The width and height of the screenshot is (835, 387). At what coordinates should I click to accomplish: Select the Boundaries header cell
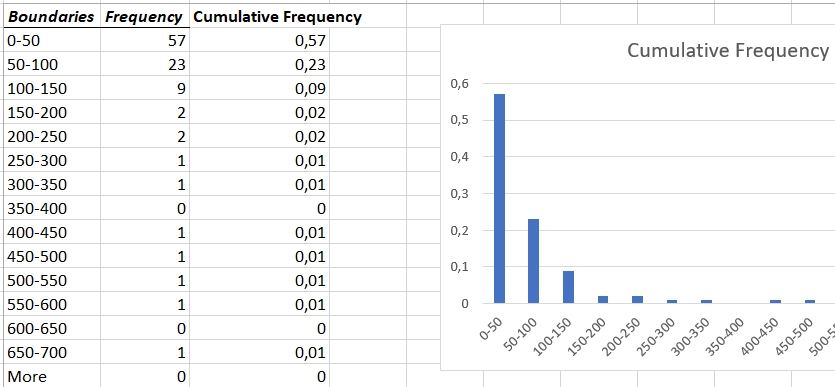52,17
